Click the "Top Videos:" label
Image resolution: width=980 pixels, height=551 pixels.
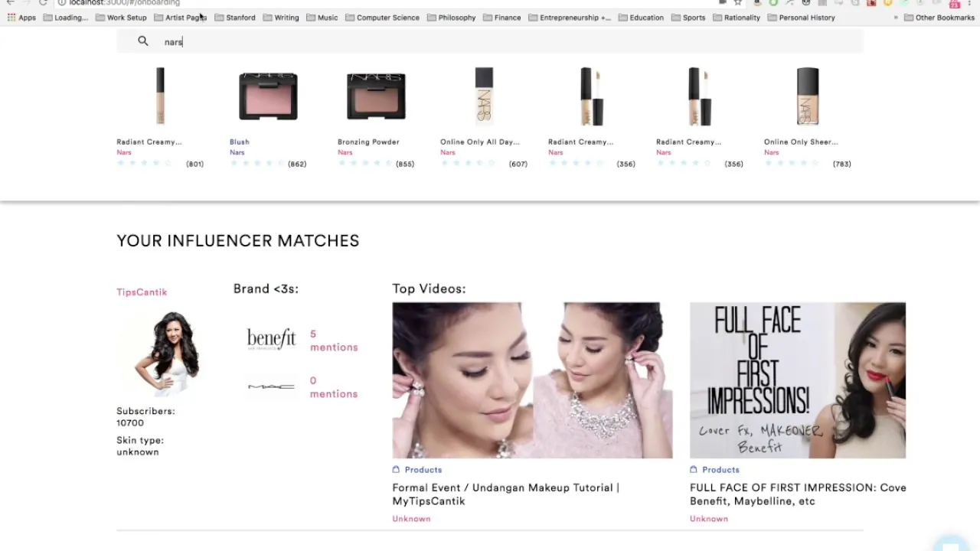(x=429, y=289)
